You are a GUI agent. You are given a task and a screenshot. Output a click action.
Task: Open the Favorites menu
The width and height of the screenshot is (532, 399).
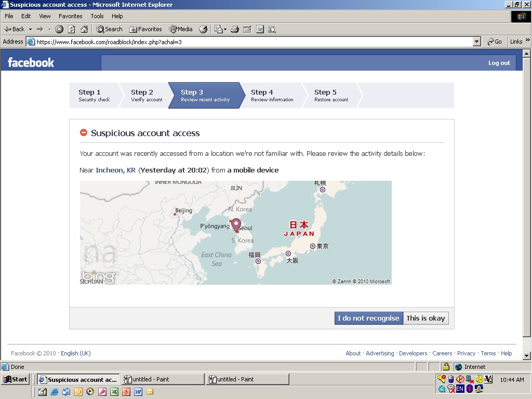pyautogui.click(x=70, y=16)
